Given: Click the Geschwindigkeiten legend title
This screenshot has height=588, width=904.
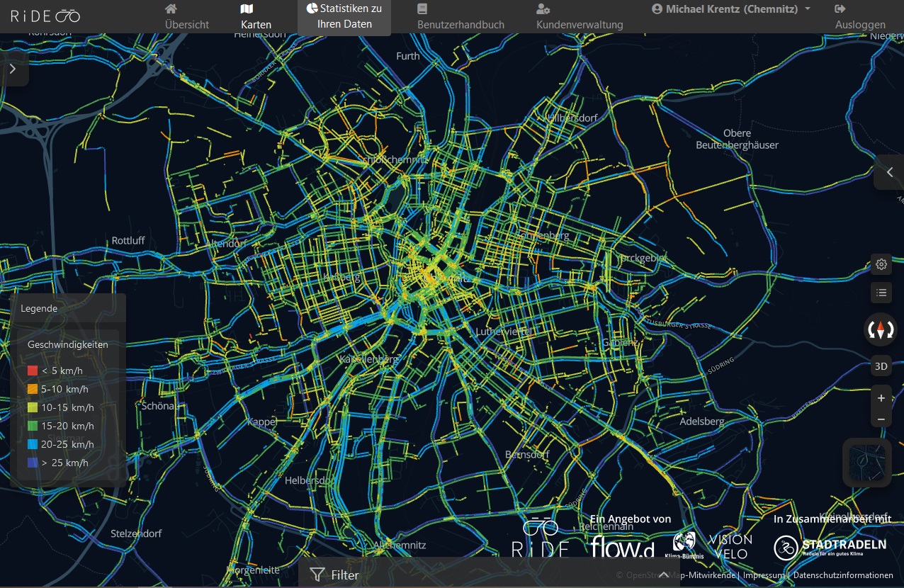Looking at the screenshot, I should [x=68, y=344].
